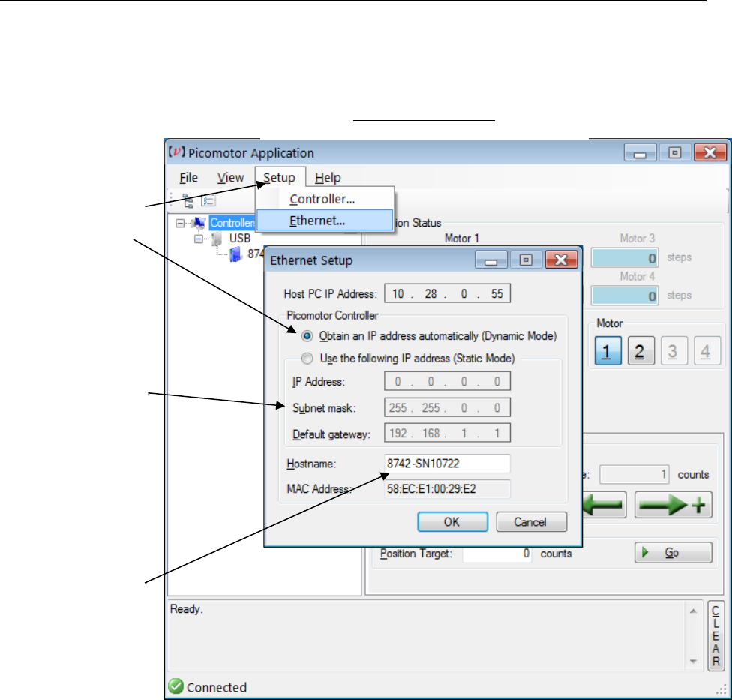Click the Ready. log message
732x700 pixels.
tap(186, 609)
